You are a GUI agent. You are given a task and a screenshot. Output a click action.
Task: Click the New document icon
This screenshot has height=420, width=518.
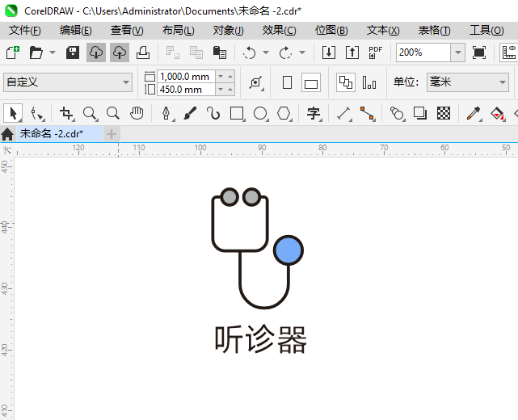pos(13,52)
